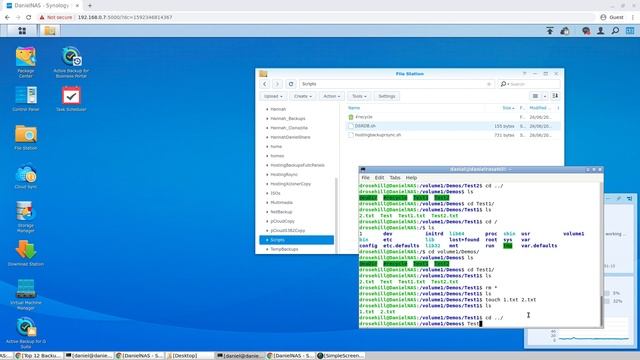Open the Upload dropdown in File Station
The image size is (640, 360).
click(273, 96)
